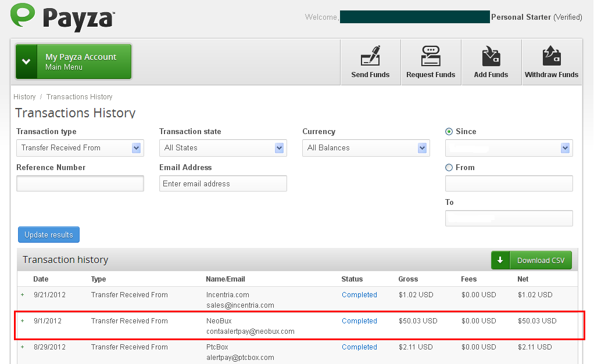The image size is (594, 364).
Task: Go to History breadcrumb link
Action: click(x=24, y=97)
